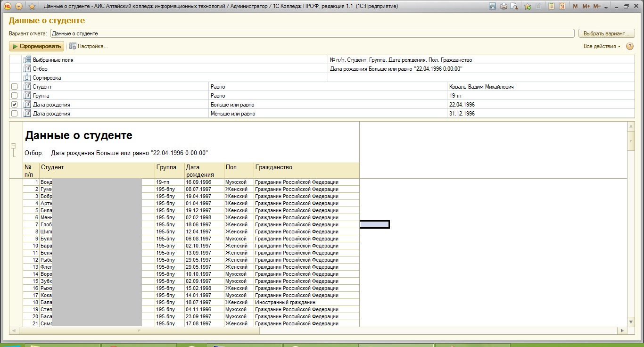Click the Сортировка row icon
Viewport: 644px width, 347px height.
click(27, 78)
